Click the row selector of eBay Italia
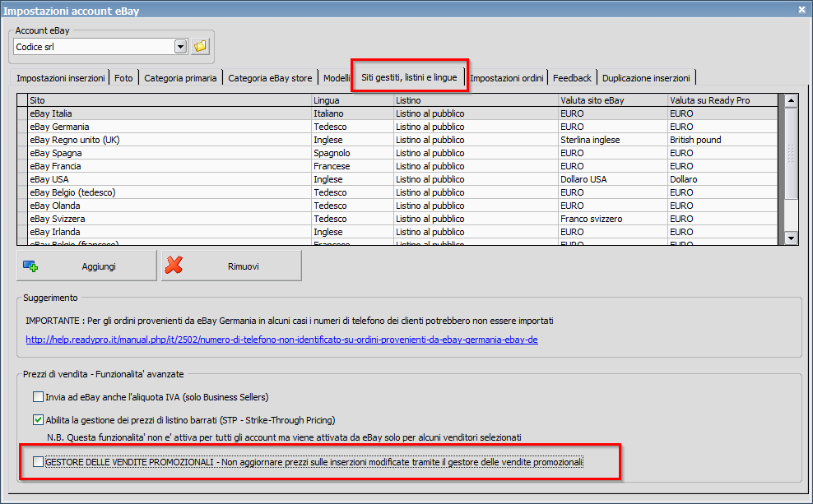This screenshot has height=504, width=813. (x=22, y=113)
